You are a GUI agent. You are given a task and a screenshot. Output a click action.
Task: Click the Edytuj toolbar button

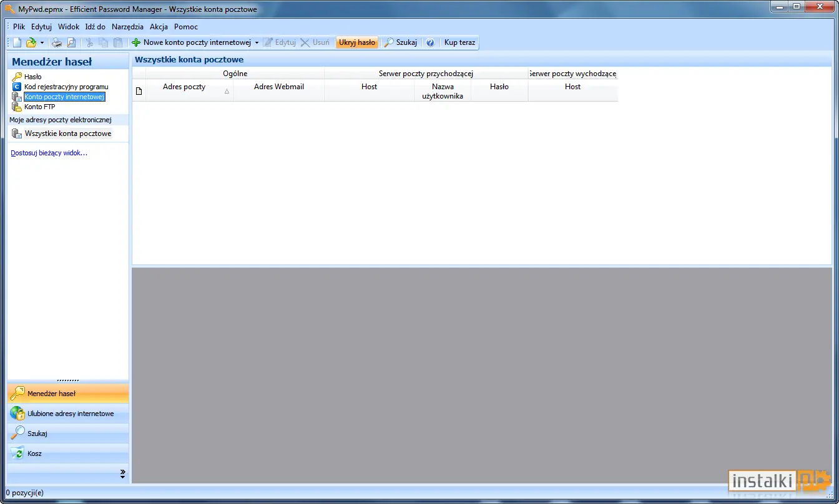pyautogui.click(x=280, y=42)
